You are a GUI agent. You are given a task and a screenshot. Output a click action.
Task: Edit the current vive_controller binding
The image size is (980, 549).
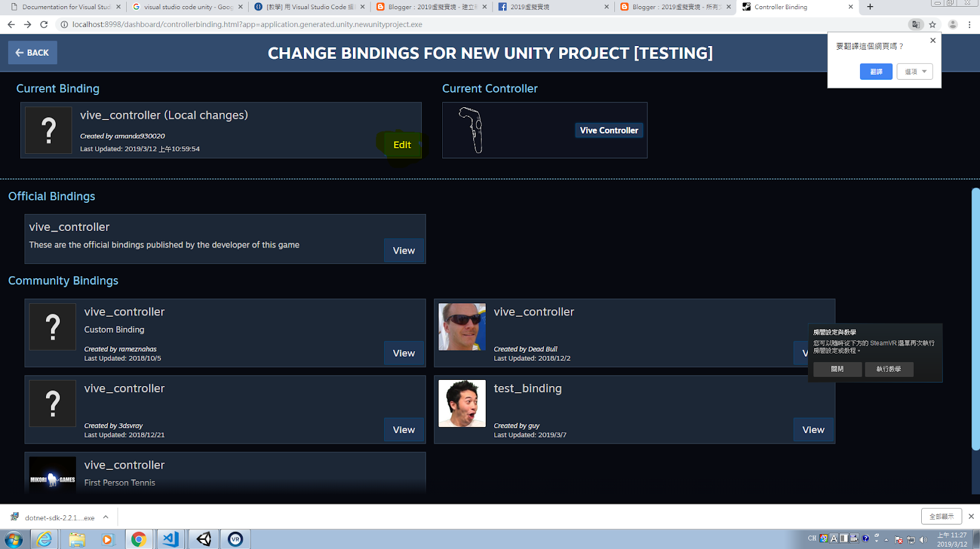coord(402,145)
